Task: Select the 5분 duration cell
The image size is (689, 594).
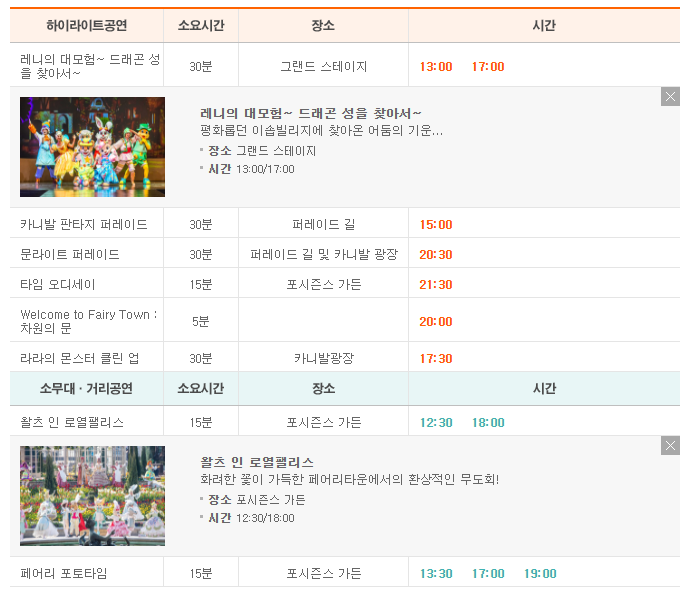Action: tap(201, 321)
